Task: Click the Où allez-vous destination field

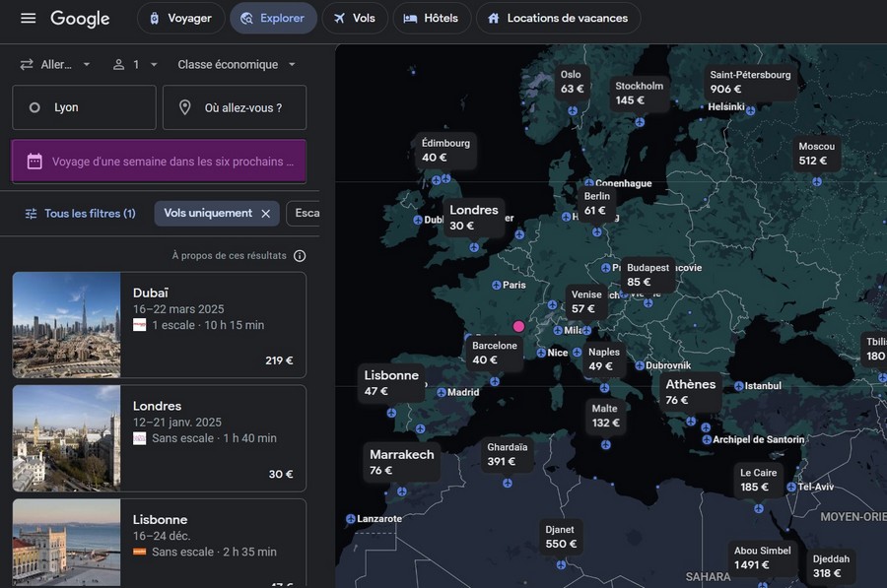Action: [x=235, y=107]
